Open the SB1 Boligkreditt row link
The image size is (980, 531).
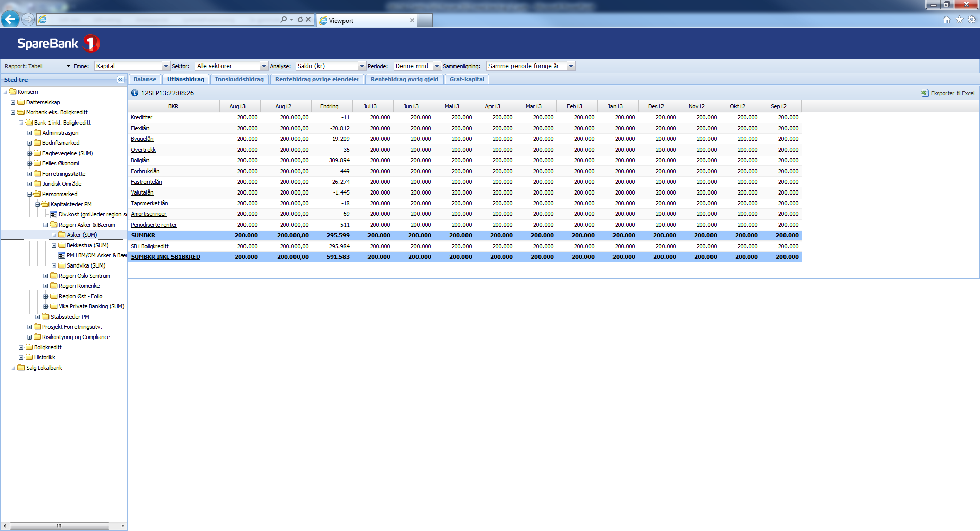(x=150, y=246)
